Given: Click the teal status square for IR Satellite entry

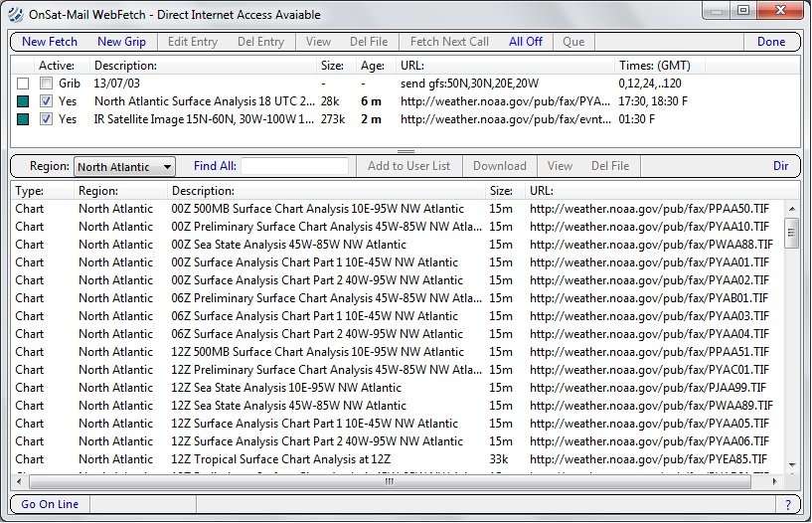Looking at the screenshot, I should (x=23, y=119).
